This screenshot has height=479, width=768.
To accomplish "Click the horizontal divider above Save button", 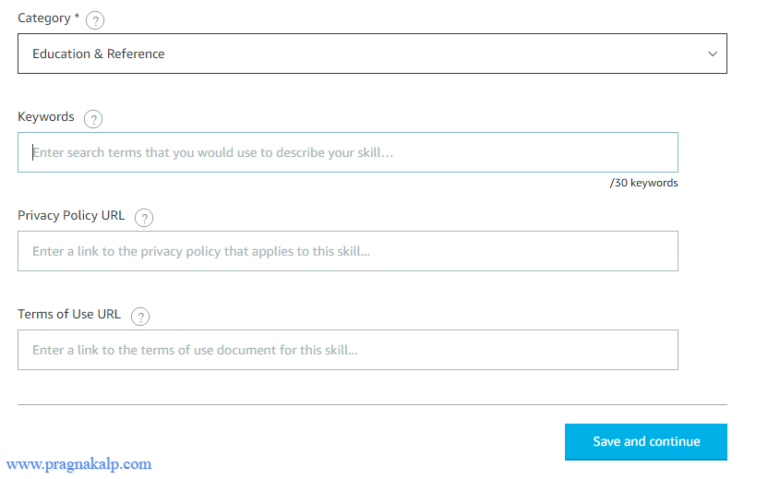I will tap(371, 405).
